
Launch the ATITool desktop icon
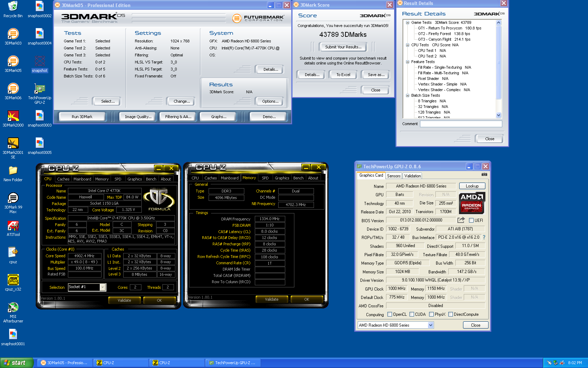pos(13,228)
